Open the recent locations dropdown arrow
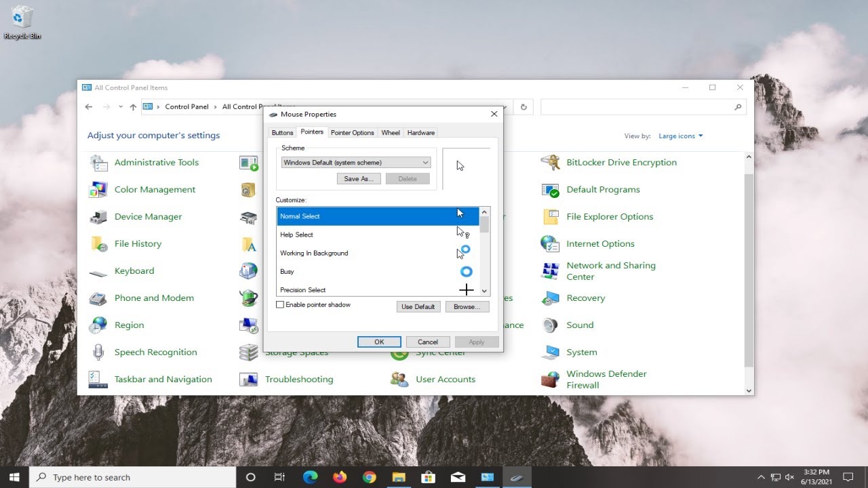Viewport: 868px width, 488px height. click(x=121, y=107)
